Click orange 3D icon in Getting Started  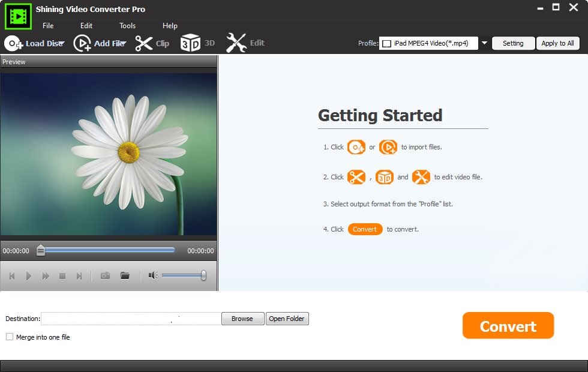point(385,177)
